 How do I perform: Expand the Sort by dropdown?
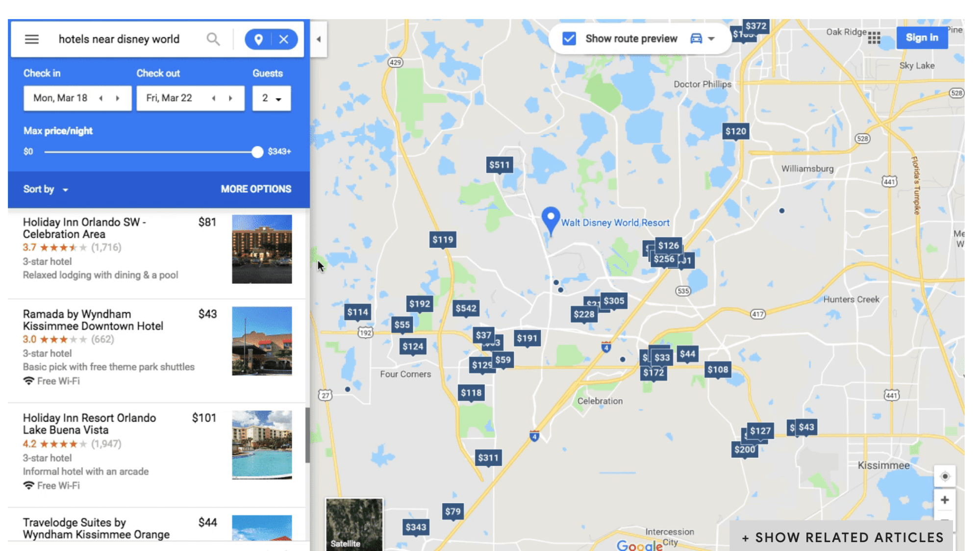(46, 189)
